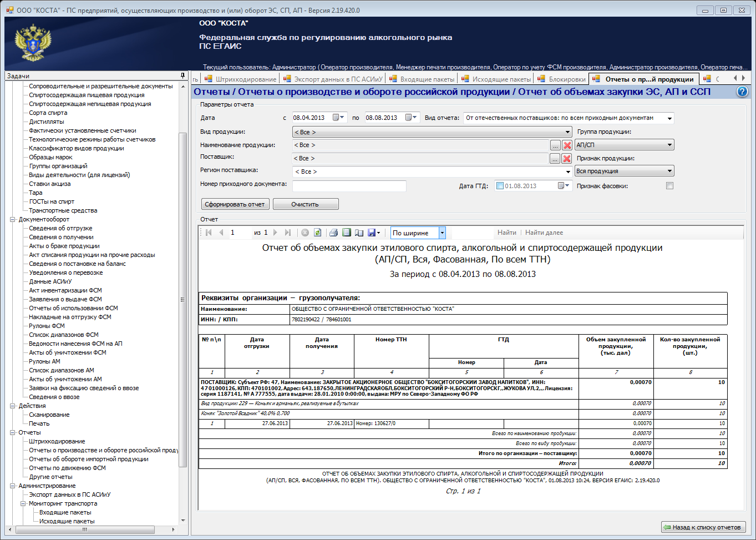Open Отчеты по движению ФСМ

tap(67, 468)
